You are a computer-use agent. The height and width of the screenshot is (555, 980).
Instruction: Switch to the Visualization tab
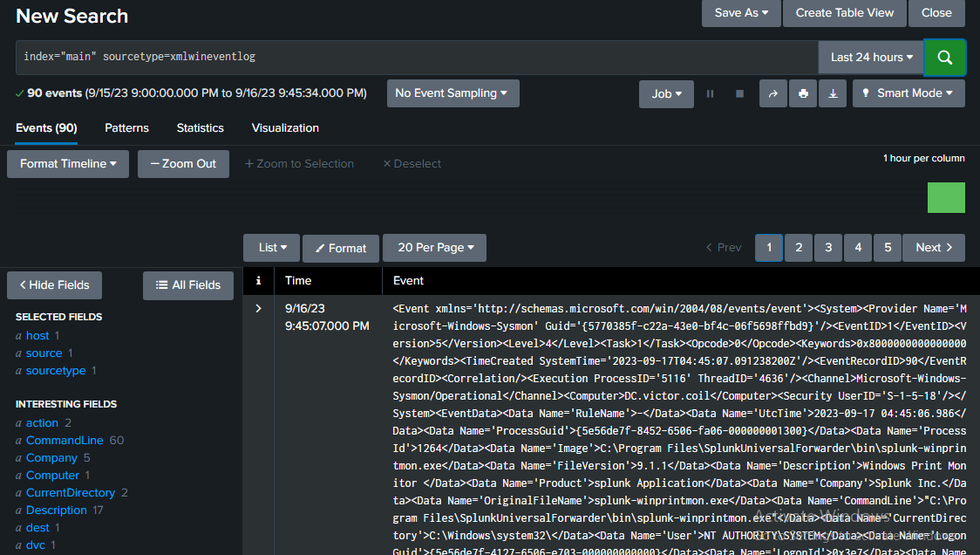[x=285, y=128]
